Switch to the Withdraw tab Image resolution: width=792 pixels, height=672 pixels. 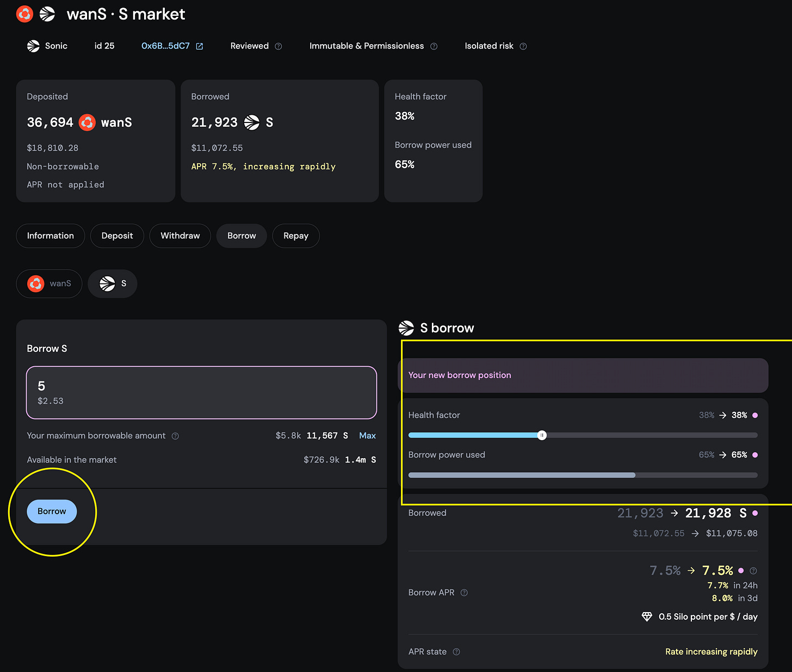tap(180, 236)
